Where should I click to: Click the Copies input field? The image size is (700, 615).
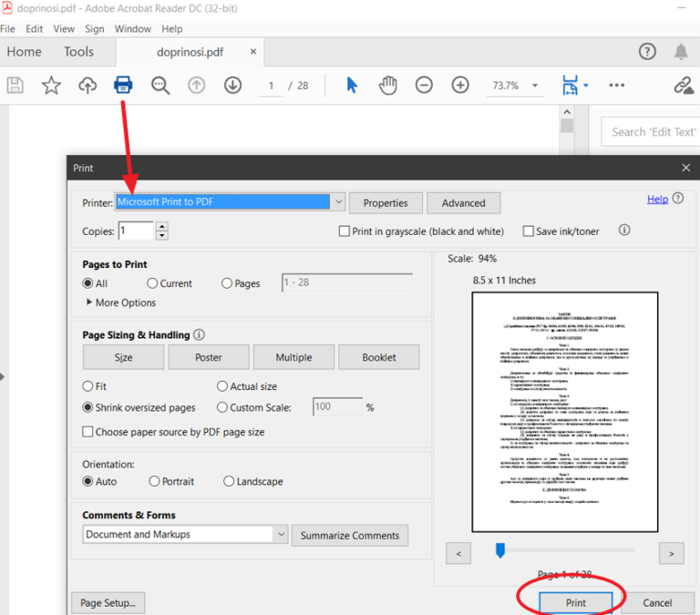(x=136, y=231)
